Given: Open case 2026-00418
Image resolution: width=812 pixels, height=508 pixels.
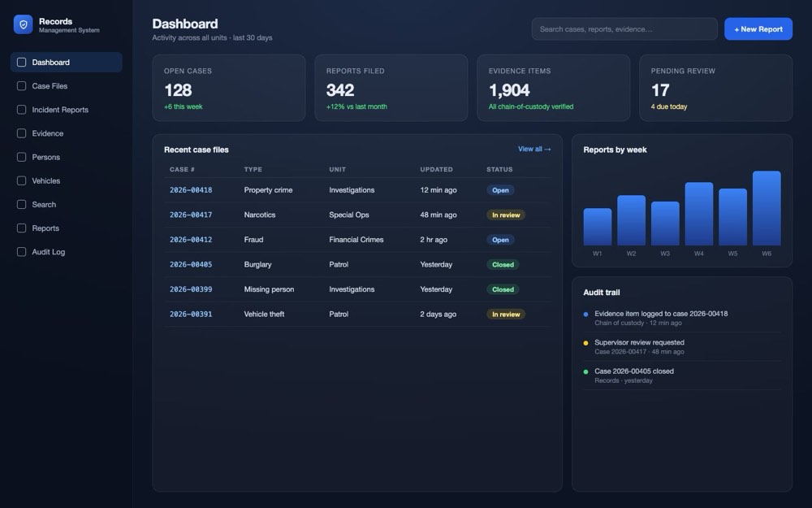Looking at the screenshot, I should pos(191,190).
